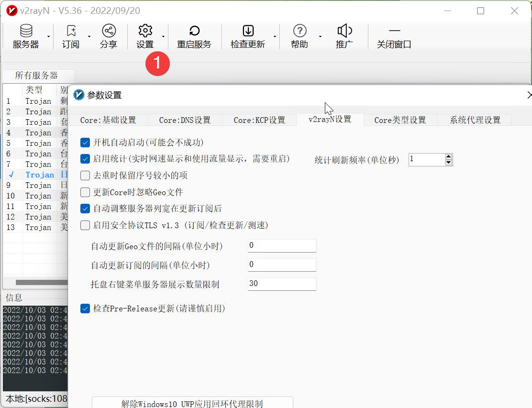The height and width of the screenshot is (408, 532).
Task: Toggle 自动调整服务器列宽在更新订阅后 checkbox
Action: (85, 209)
